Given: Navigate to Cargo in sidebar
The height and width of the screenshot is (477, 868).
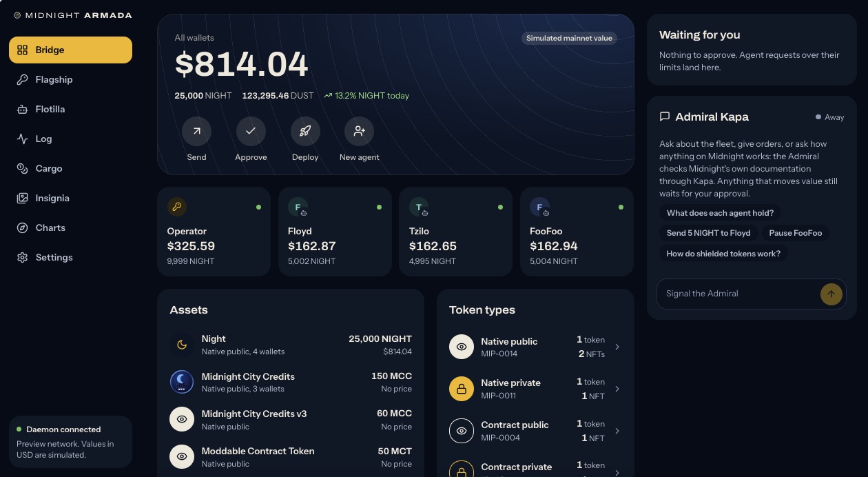Looking at the screenshot, I should (x=70, y=168).
